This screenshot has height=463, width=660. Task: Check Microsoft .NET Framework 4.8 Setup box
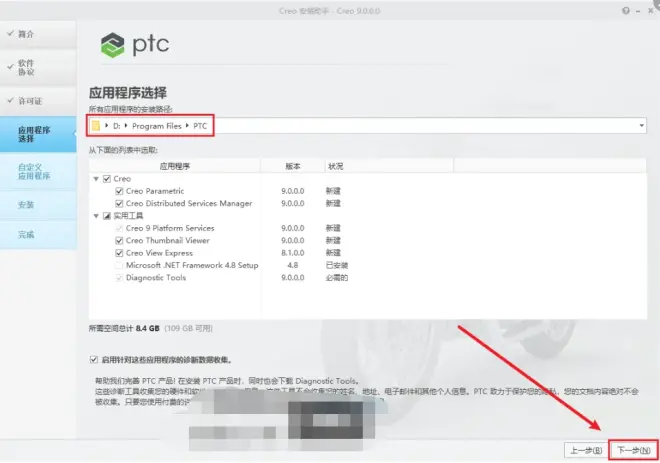coord(119,265)
